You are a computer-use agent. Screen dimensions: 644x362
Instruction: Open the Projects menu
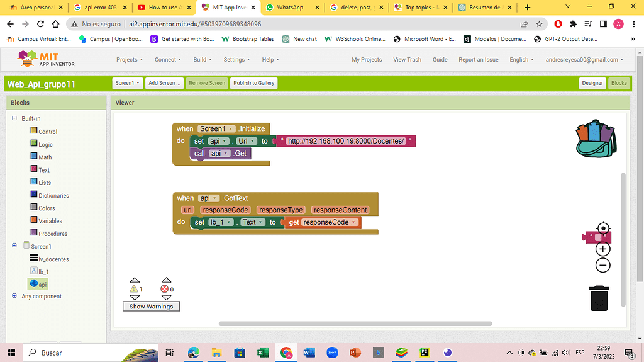130,60
